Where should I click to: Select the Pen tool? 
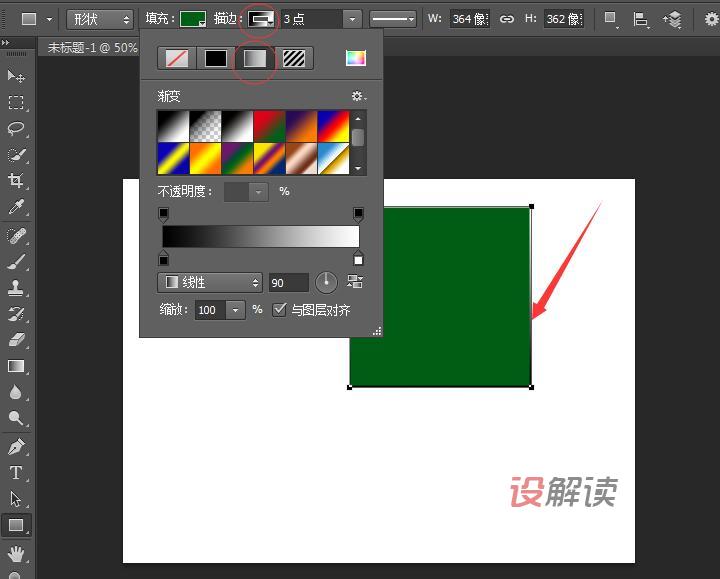tap(16, 446)
